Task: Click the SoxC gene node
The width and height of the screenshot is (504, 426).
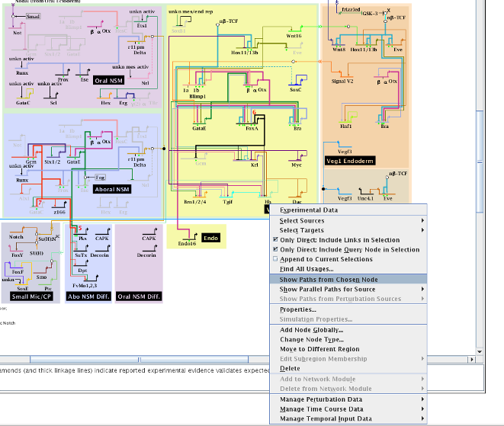Action: 295,90
